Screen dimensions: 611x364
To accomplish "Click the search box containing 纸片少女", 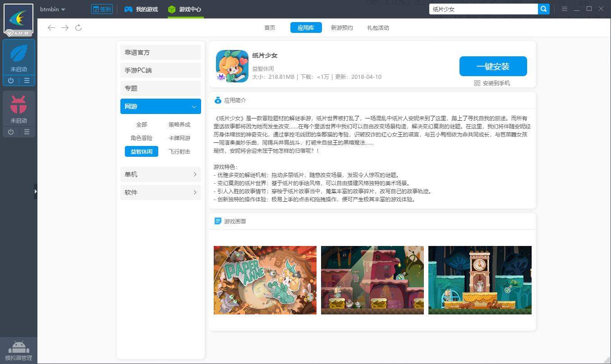I will [483, 9].
